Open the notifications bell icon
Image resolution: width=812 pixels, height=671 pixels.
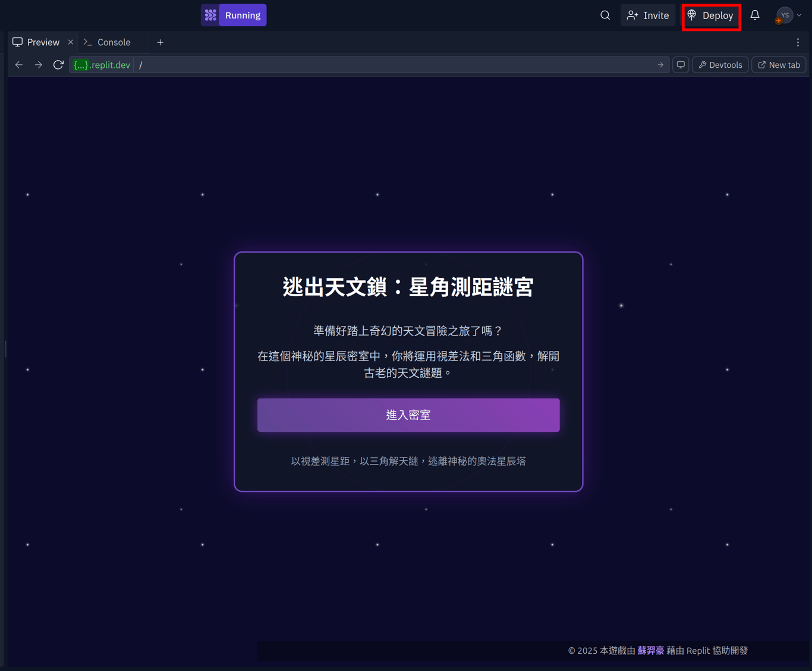pyautogui.click(x=755, y=15)
